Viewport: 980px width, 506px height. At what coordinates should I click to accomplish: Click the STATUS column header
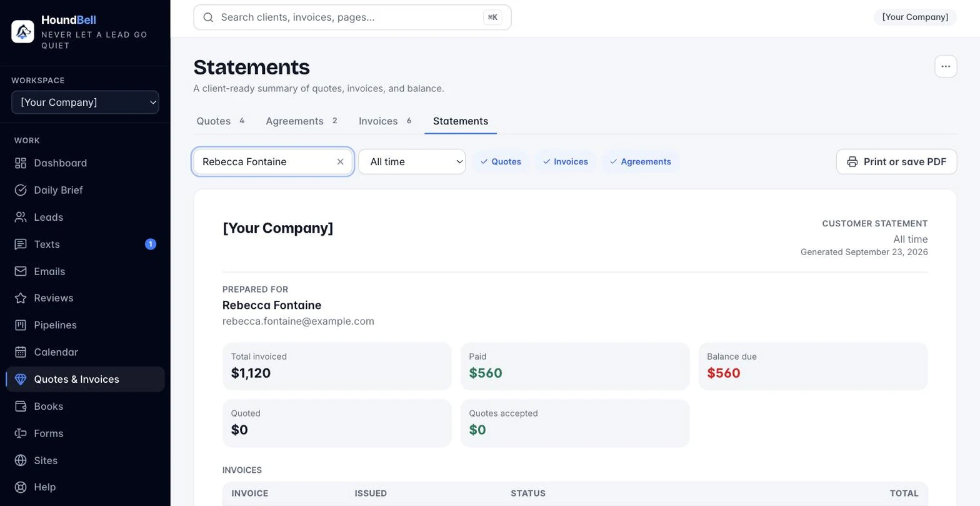click(x=528, y=493)
